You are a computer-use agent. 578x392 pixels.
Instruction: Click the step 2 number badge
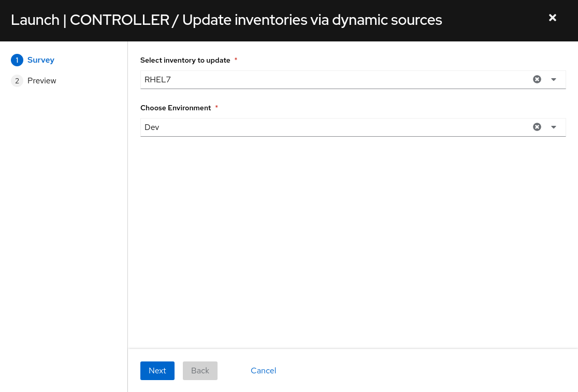coord(17,81)
